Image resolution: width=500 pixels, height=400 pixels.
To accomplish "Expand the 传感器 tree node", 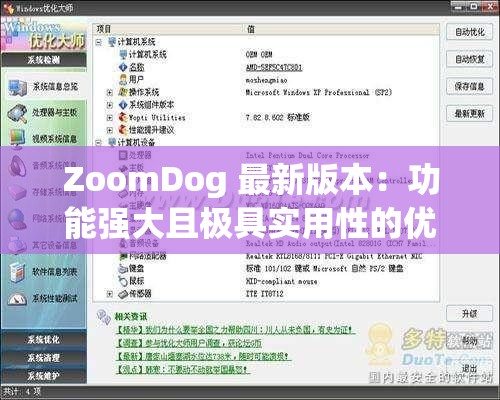I will pyautogui.click(x=109, y=294).
